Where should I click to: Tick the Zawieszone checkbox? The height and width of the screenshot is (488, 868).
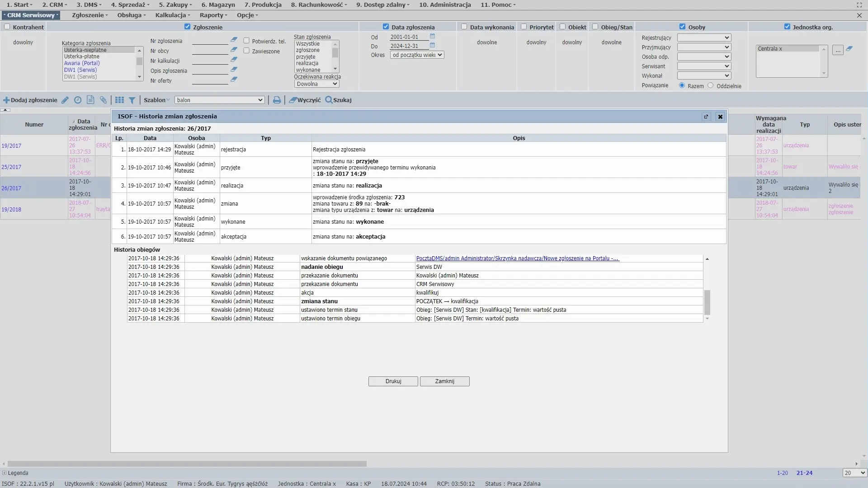coord(246,51)
